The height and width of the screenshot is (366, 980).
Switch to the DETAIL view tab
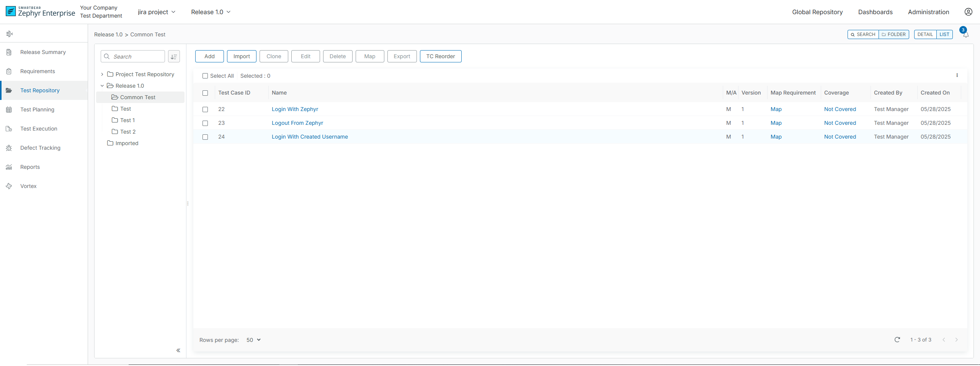pos(926,34)
